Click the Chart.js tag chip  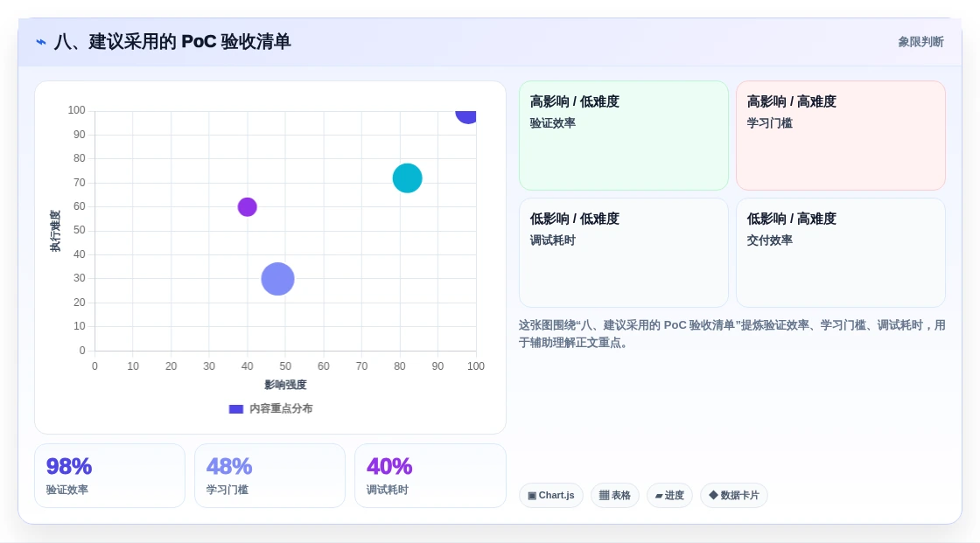[x=551, y=496]
